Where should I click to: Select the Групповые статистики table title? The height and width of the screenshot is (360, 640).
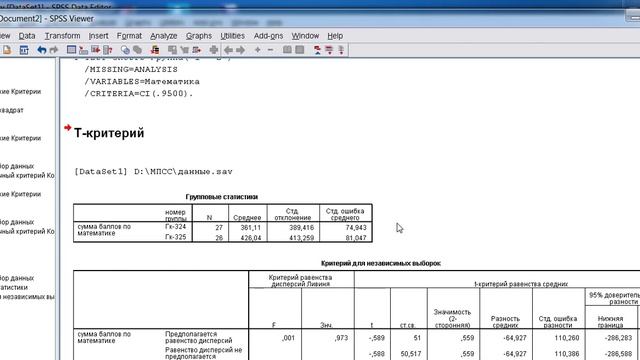pos(222,197)
